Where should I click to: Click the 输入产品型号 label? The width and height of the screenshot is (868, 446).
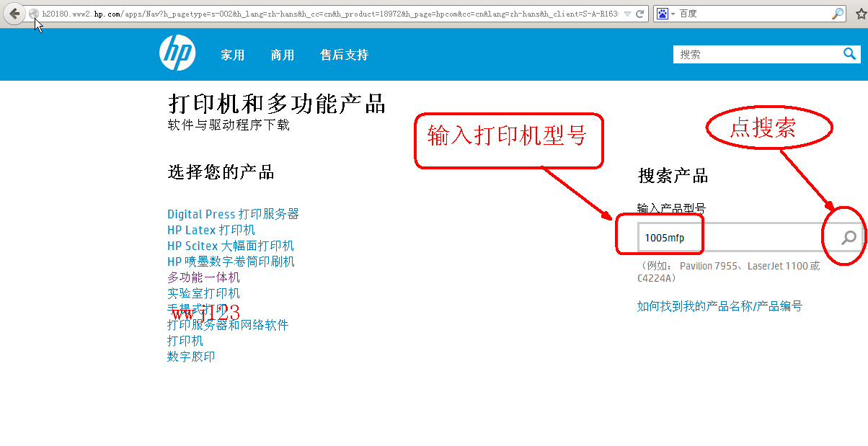671,208
